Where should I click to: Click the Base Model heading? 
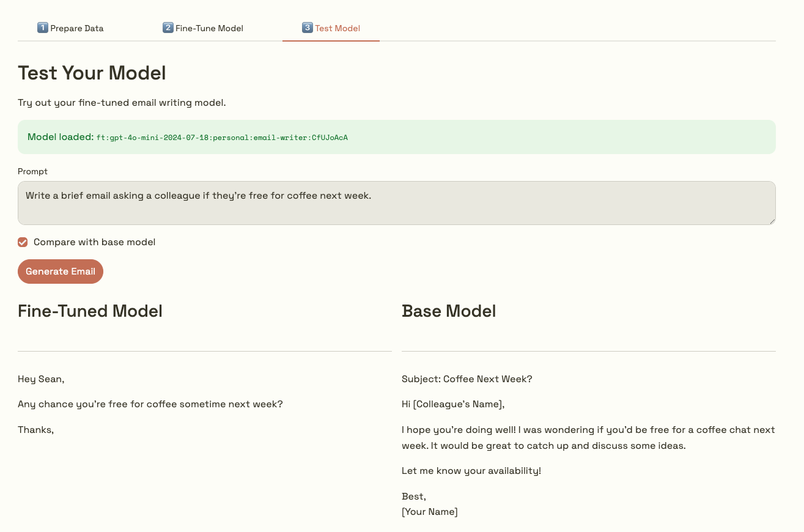(x=449, y=311)
